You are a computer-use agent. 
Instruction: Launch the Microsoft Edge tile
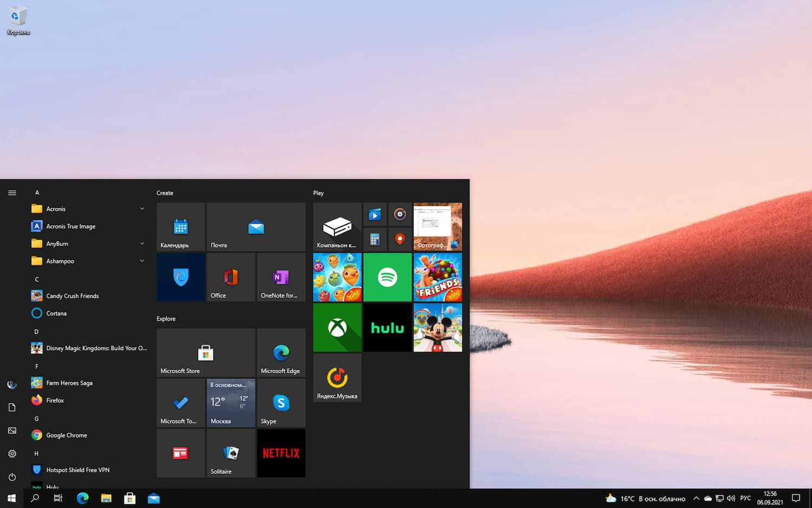click(x=281, y=353)
